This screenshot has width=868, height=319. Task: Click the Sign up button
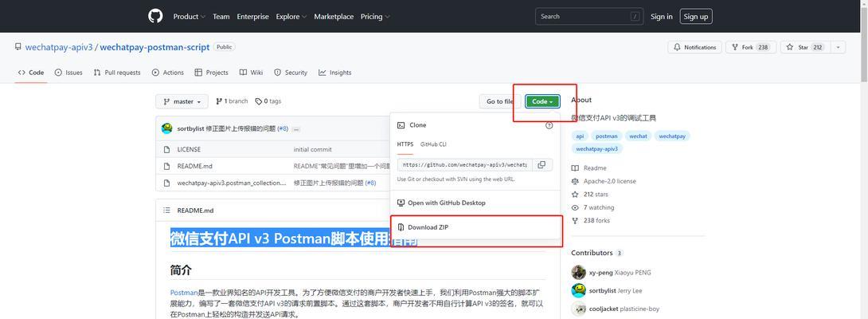point(696,17)
